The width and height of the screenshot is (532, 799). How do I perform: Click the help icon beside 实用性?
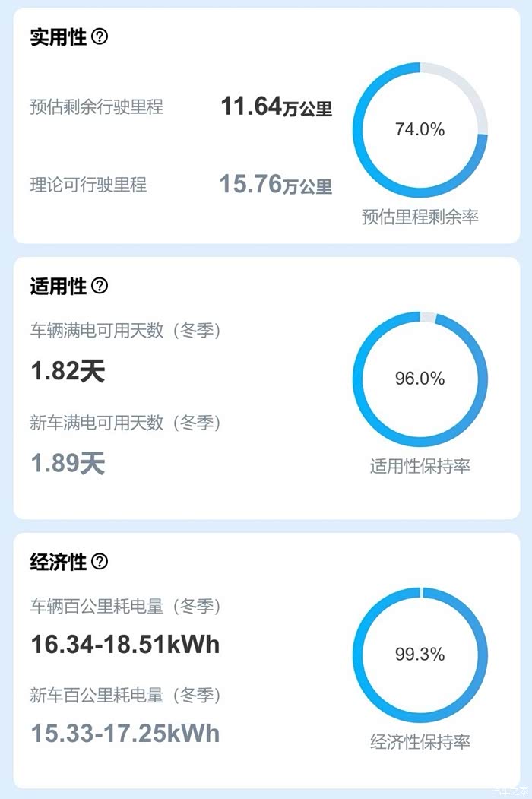point(100,36)
